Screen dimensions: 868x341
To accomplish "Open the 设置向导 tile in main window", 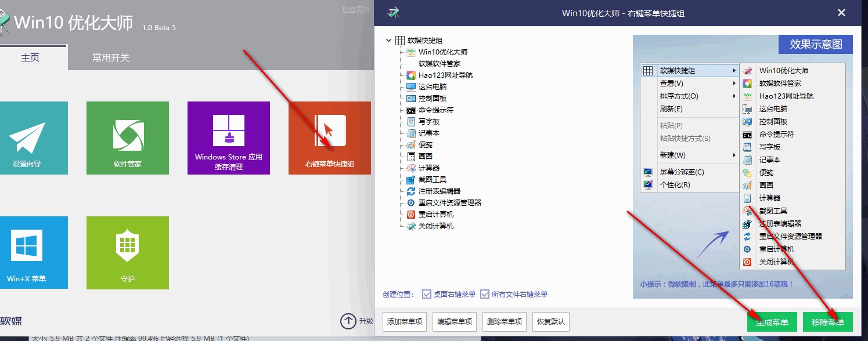I will pos(27,138).
